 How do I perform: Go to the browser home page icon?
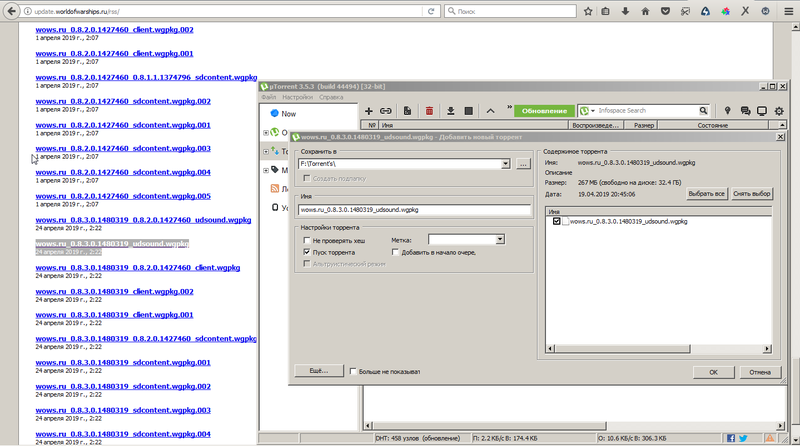coord(645,11)
